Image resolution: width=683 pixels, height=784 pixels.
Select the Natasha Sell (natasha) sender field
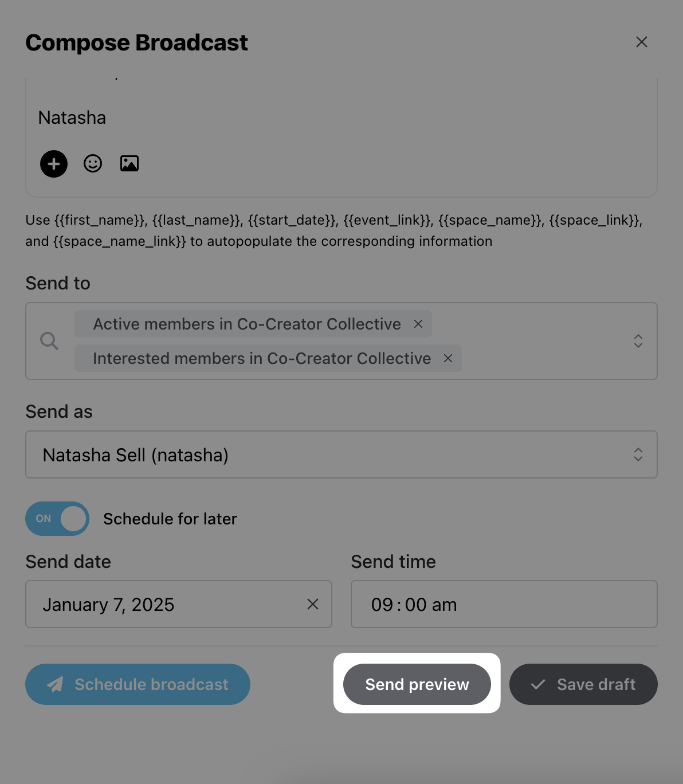341,454
